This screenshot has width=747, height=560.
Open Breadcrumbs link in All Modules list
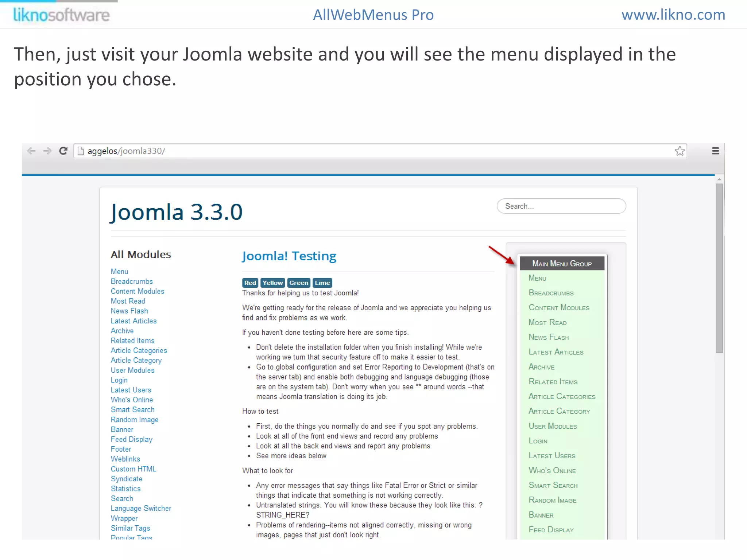(132, 281)
